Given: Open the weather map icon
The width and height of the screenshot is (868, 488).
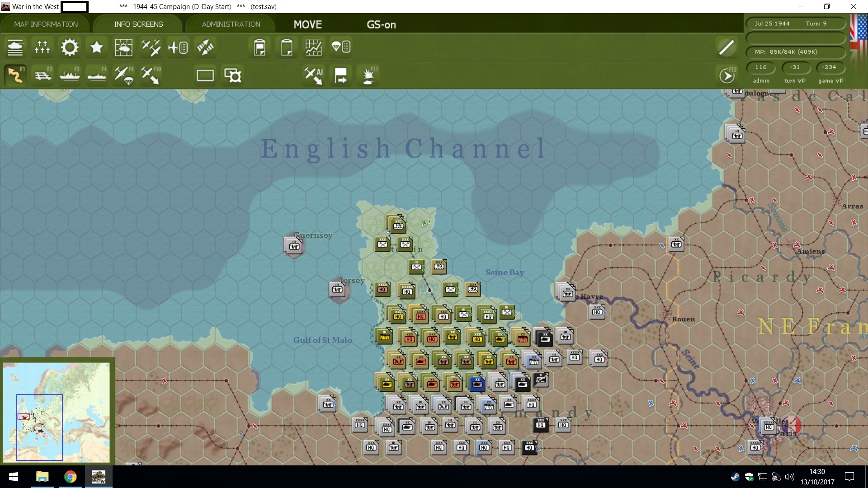Looking at the screenshot, I should (x=123, y=47).
